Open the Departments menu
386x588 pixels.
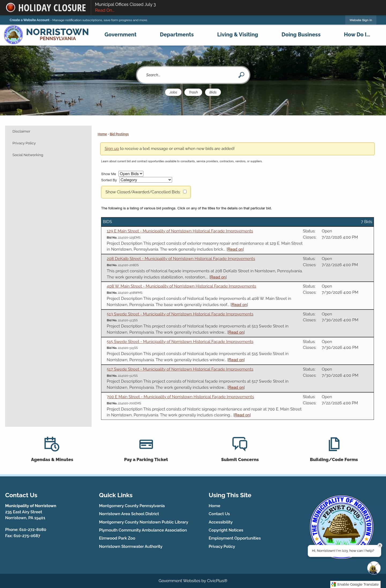click(177, 35)
